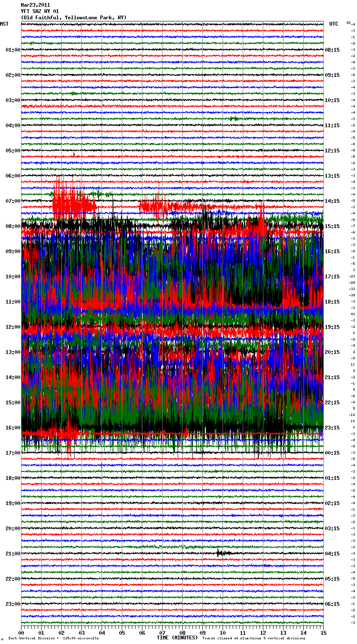Click the 13:00 MST time label
This screenshot has width=357, height=644.
13,352
